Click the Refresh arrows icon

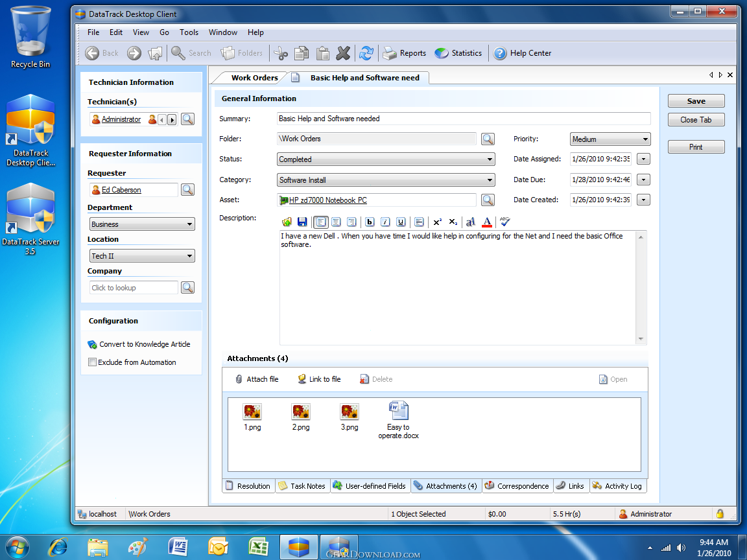click(366, 53)
